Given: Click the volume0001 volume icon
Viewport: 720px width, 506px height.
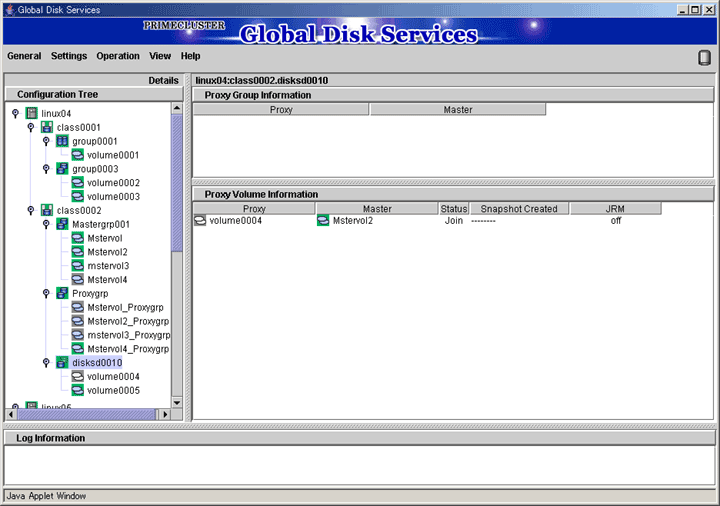Looking at the screenshot, I should (78, 155).
